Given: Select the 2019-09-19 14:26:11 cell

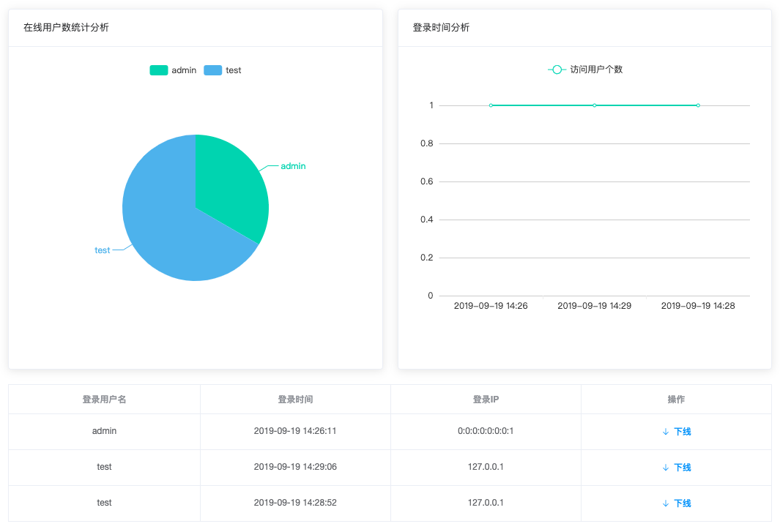Looking at the screenshot, I should [x=295, y=431].
